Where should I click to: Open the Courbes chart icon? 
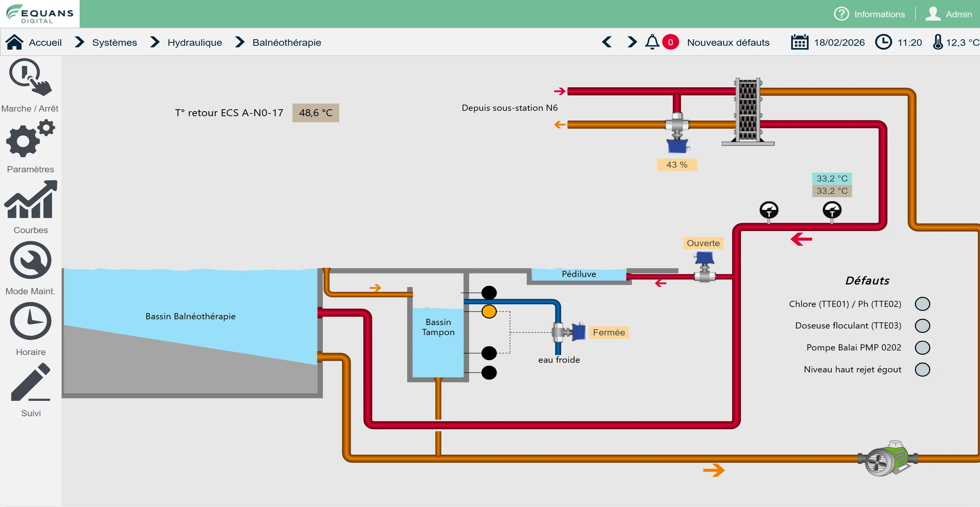click(30, 199)
